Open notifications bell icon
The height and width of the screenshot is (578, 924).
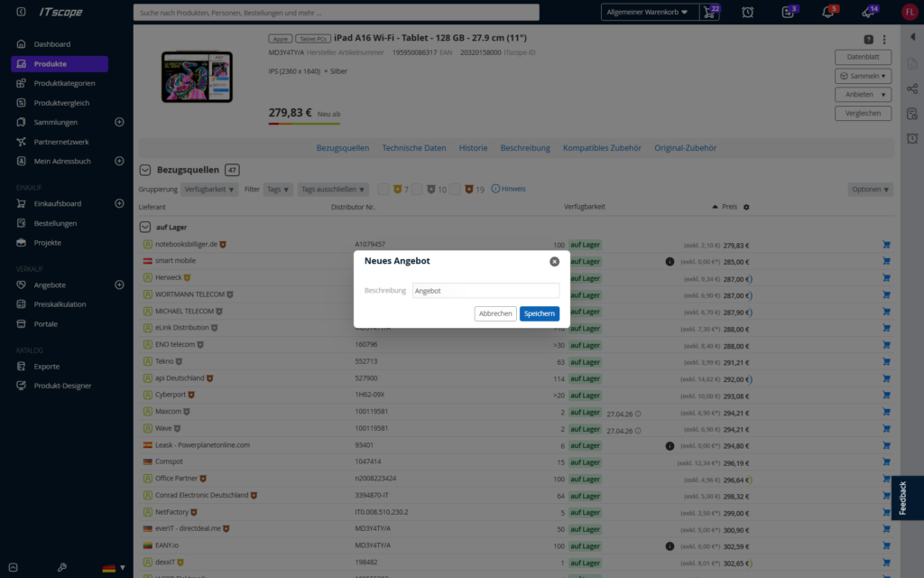pyautogui.click(x=828, y=13)
